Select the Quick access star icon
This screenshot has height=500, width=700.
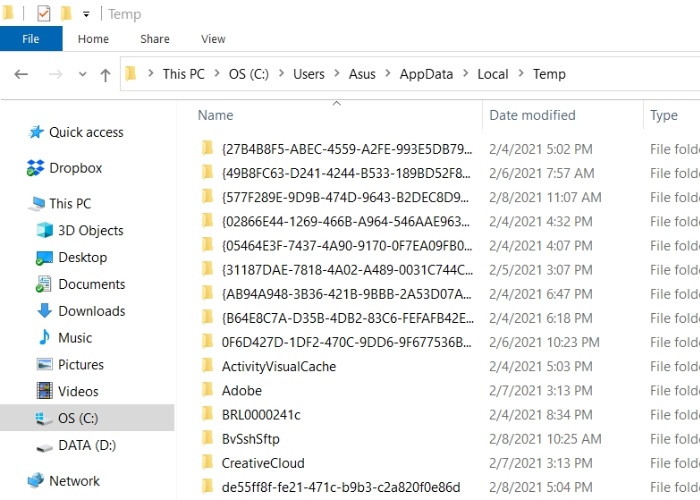[x=36, y=132]
